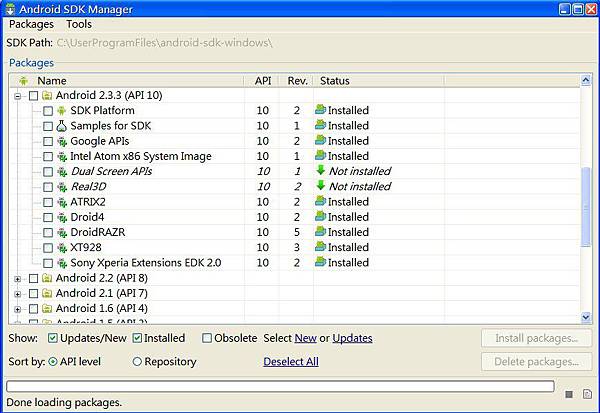
Task: Click the scroll down arrow of package list
Action: pos(586,317)
